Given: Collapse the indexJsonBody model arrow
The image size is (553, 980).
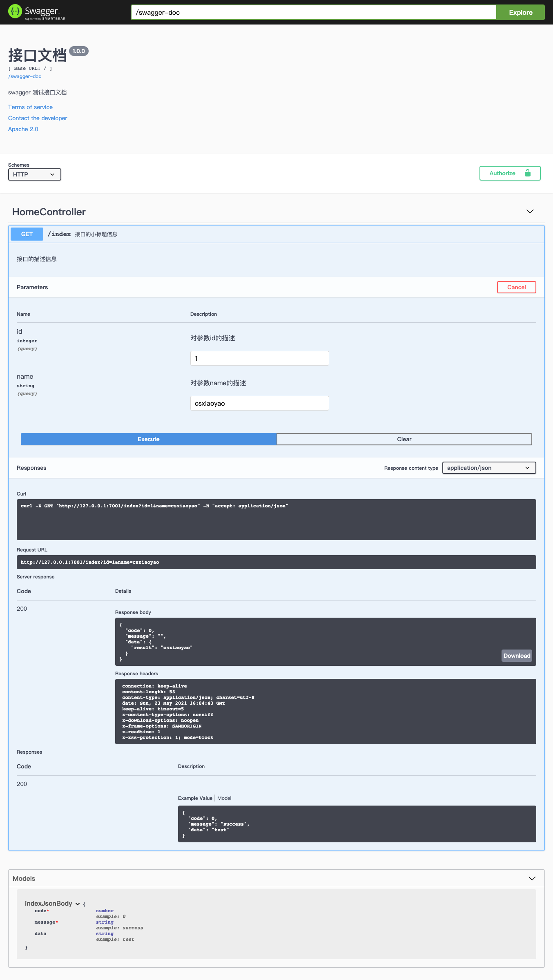Looking at the screenshot, I should [x=78, y=904].
